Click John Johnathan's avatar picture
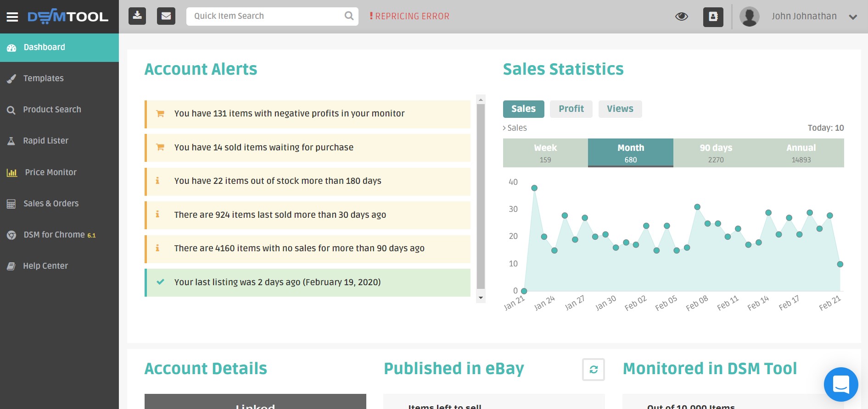 coord(750,17)
